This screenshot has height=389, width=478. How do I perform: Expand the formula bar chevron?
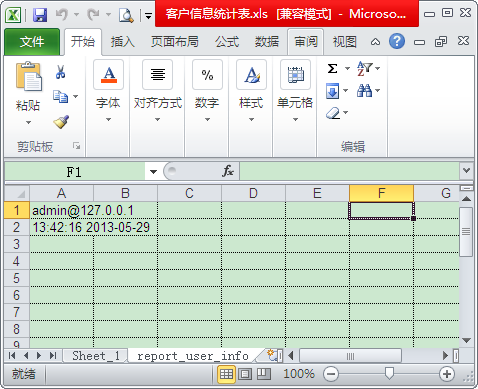click(x=466, y=171)
